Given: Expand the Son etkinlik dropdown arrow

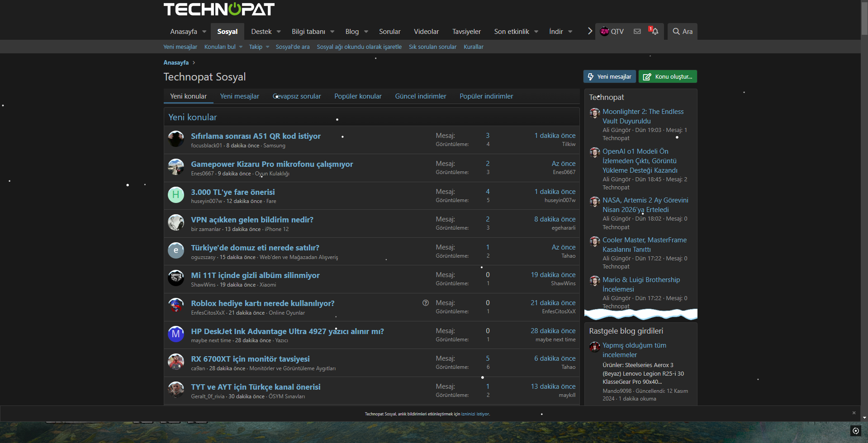Looking at the screenshot, I should (536, 32).
